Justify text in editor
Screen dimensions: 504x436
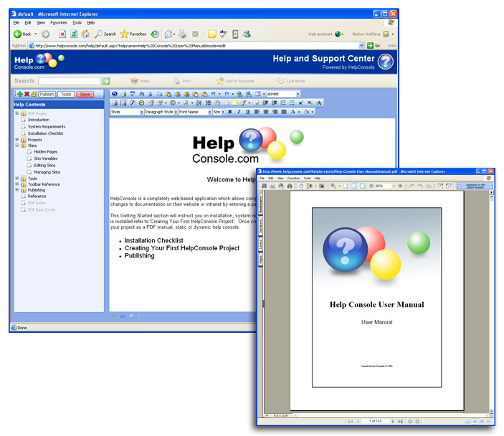(284, 112)
